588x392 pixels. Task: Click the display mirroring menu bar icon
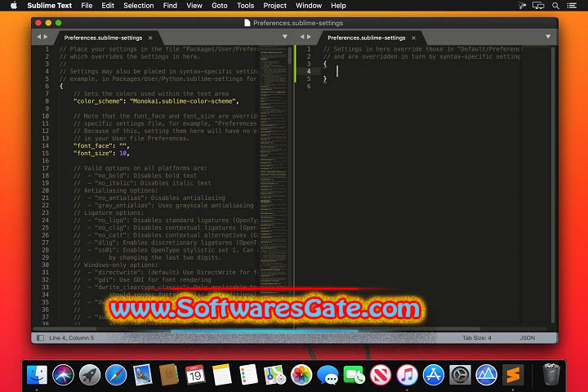coord(538,6)
